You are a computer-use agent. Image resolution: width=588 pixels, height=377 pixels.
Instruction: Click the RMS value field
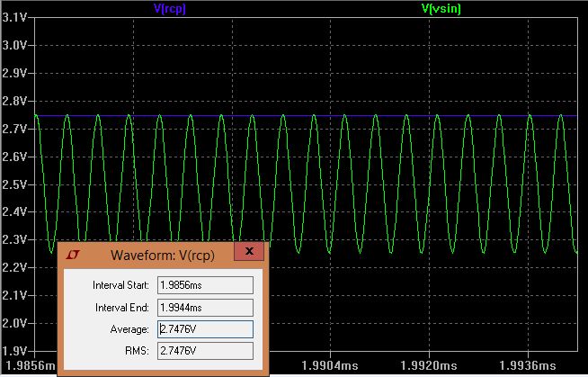(205, 351)
